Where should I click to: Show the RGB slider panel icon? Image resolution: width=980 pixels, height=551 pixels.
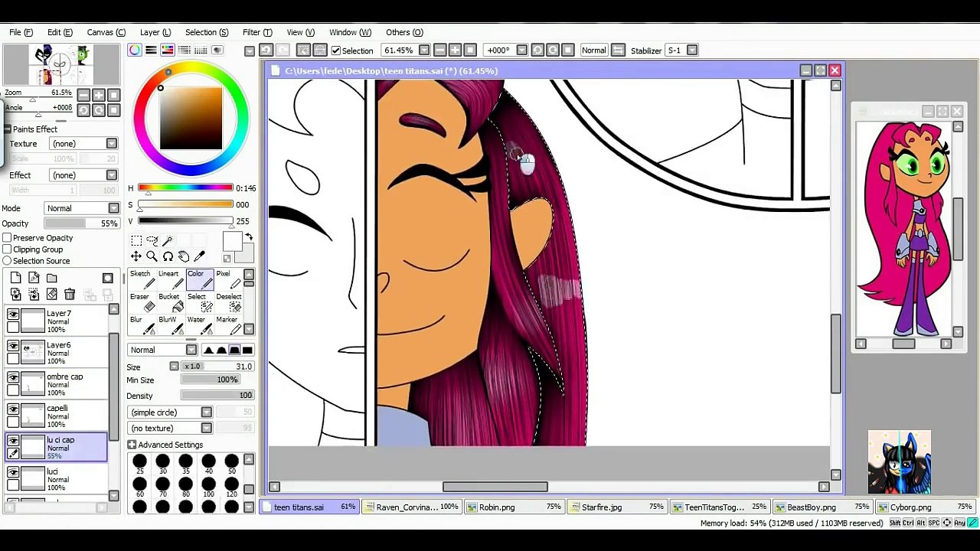pos(151,51)
